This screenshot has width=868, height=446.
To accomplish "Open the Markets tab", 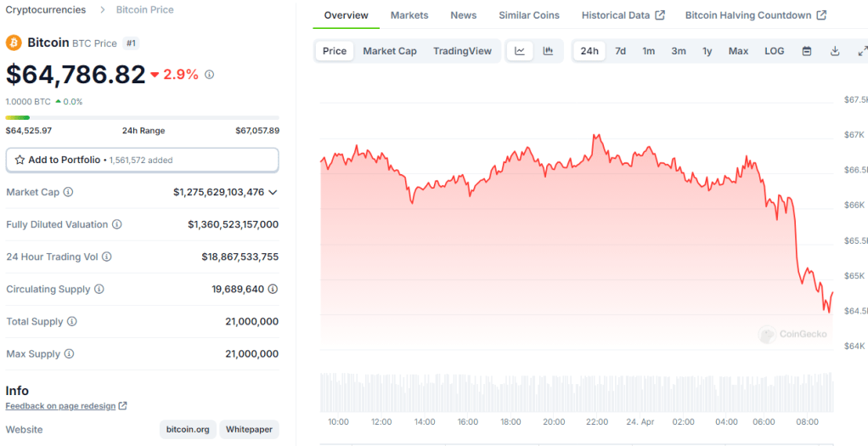I will click(x=409, y=15).
